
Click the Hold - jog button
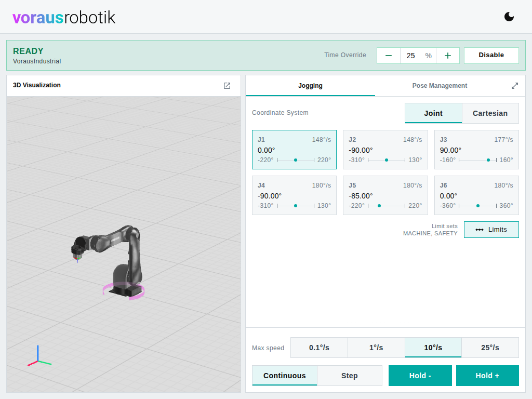click(x=420, y=376)
